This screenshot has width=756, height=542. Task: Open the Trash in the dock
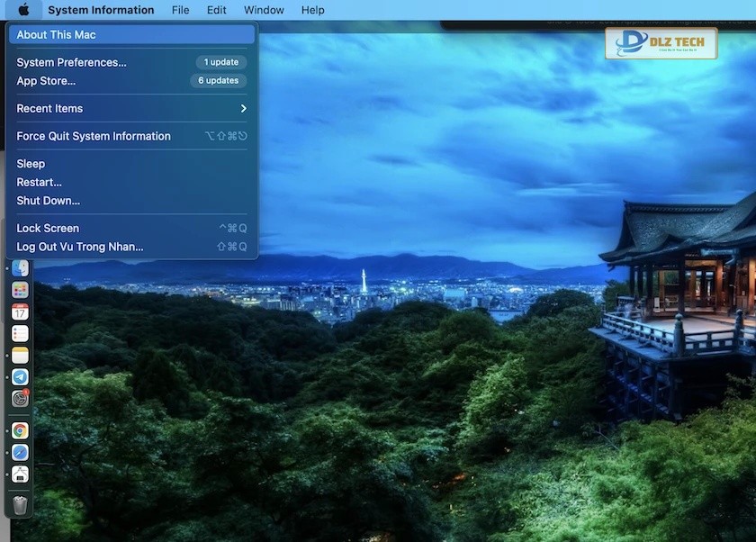coord(20,504)
